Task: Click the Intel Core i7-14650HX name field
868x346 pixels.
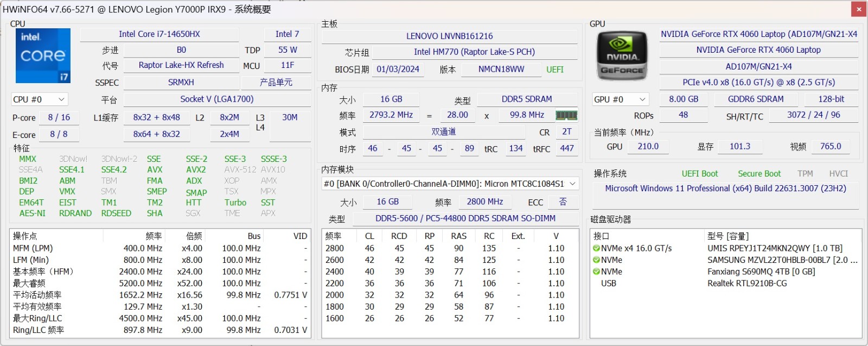Action: (x=159, y=34)
